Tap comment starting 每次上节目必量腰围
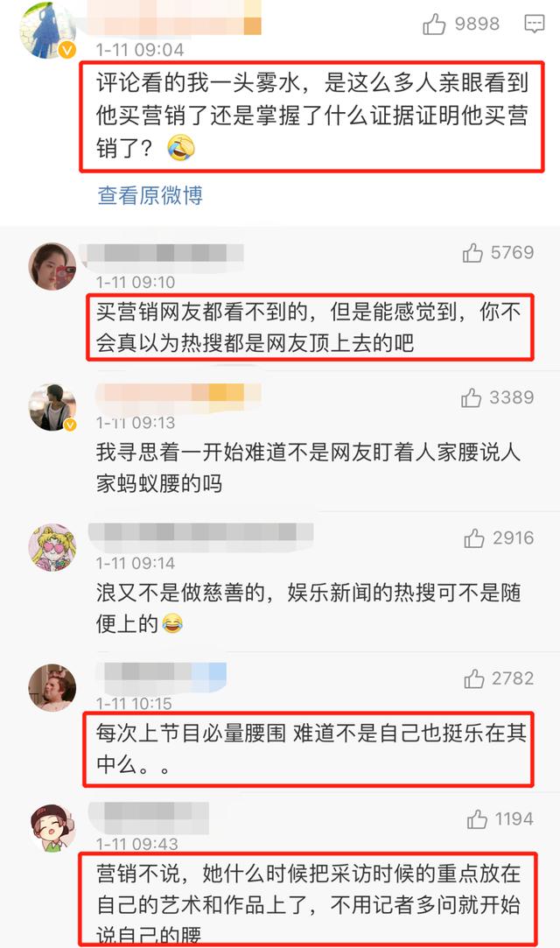 point(311,748)
